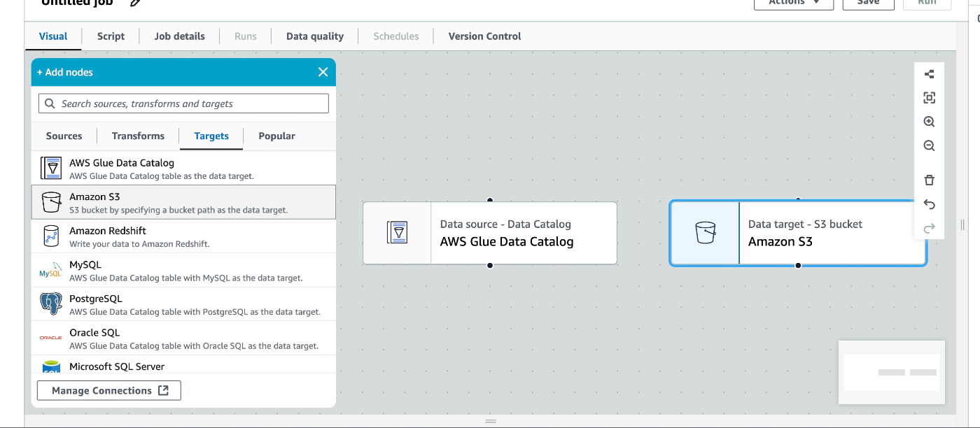The image size is (980, 428).
Task: Pick the Amazon Redshift target icon
Action: pos(51,236)
